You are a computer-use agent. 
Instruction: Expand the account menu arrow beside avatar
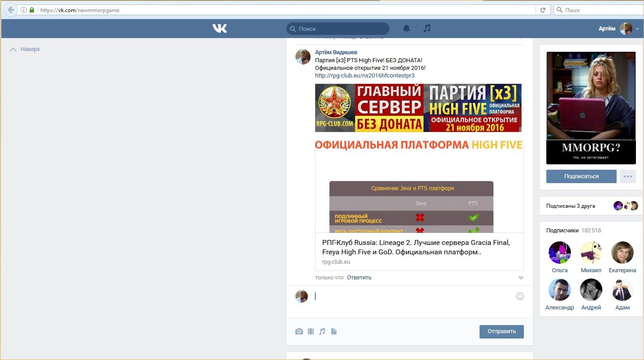(637, 29)
